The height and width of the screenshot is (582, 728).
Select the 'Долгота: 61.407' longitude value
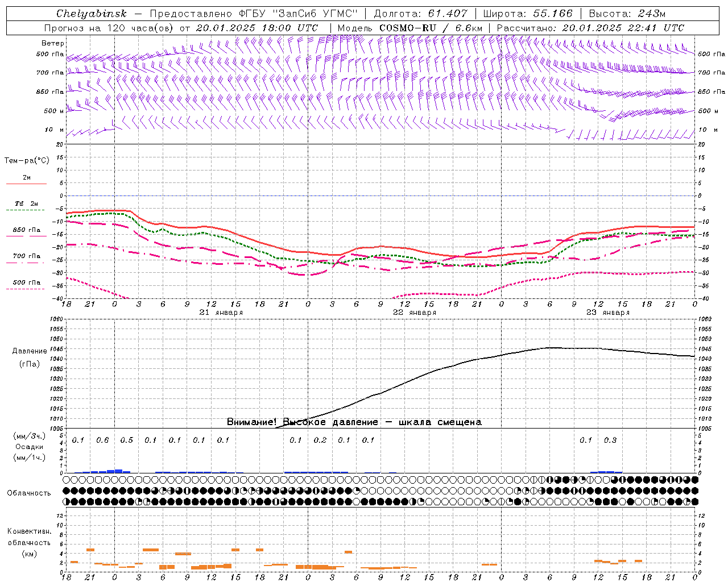(421, 14)
